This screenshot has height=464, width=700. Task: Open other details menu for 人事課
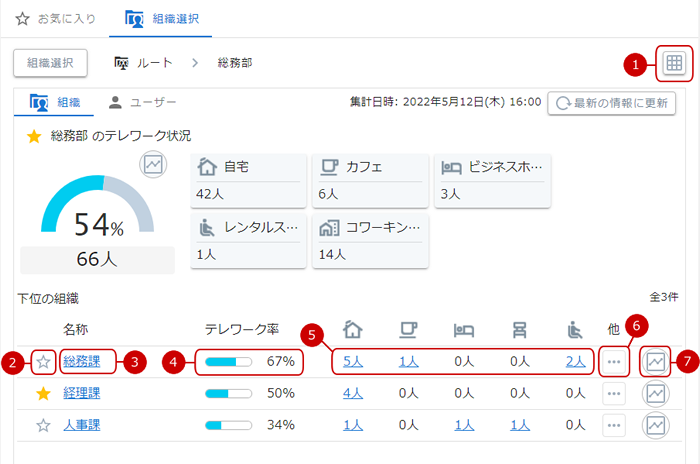(x=614, y=425)
